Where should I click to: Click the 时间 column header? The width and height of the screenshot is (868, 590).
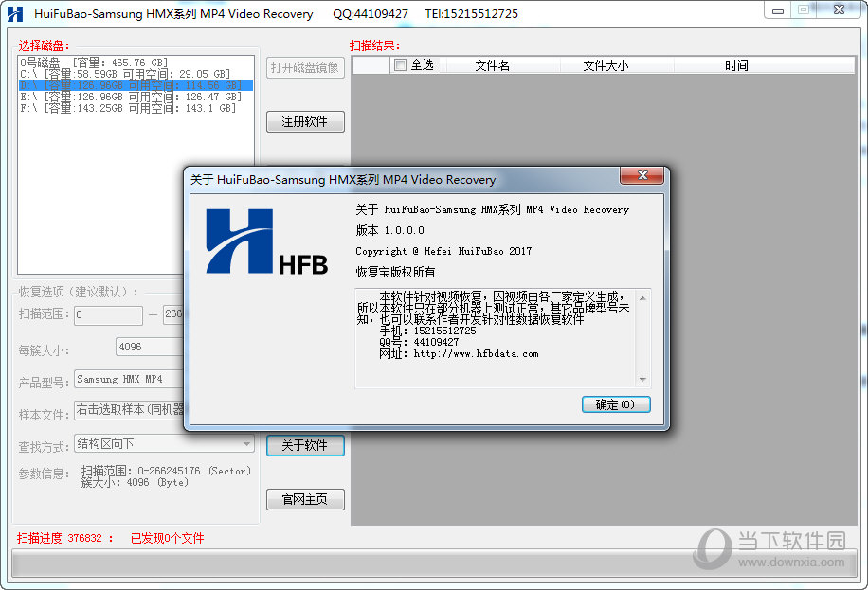[736, 65]
